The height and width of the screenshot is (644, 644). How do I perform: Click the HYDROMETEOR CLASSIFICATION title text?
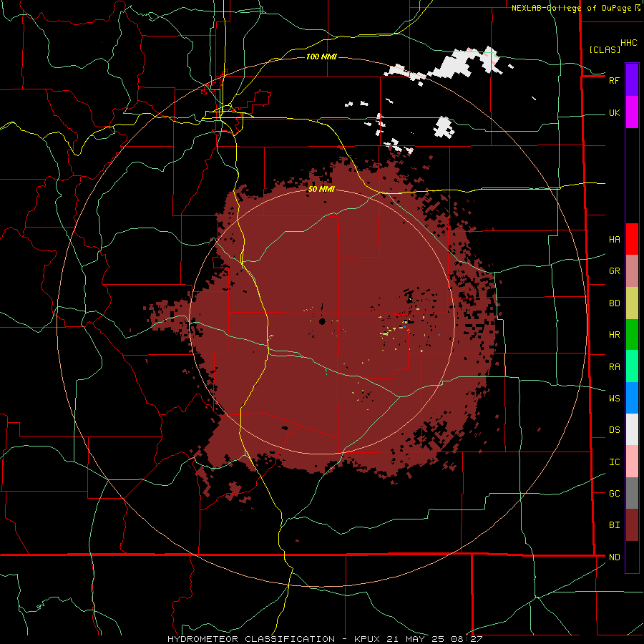pyautogui.click(x=251, y=639)
